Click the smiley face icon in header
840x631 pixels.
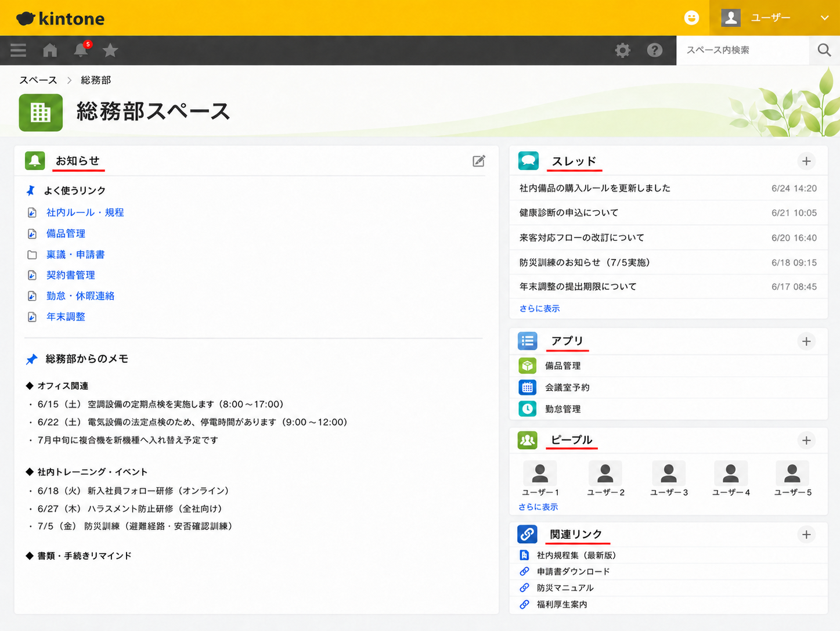pyautogui.click(x=691, y=18)
